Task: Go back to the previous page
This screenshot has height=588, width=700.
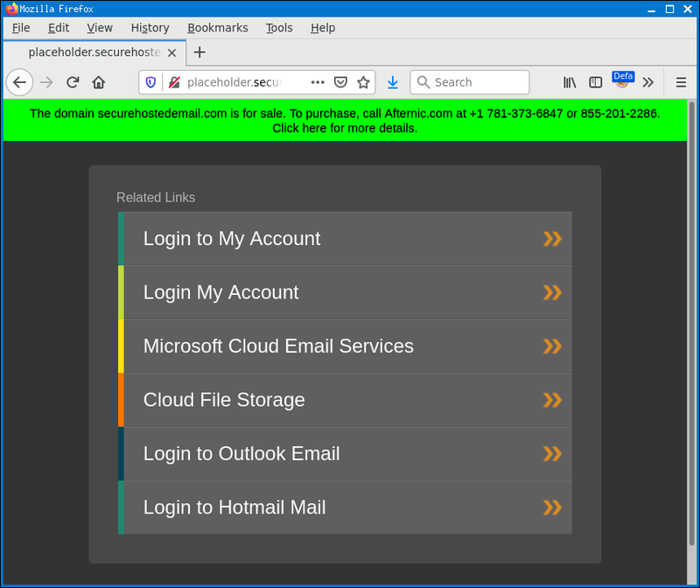Action: [x=19, y=82]
